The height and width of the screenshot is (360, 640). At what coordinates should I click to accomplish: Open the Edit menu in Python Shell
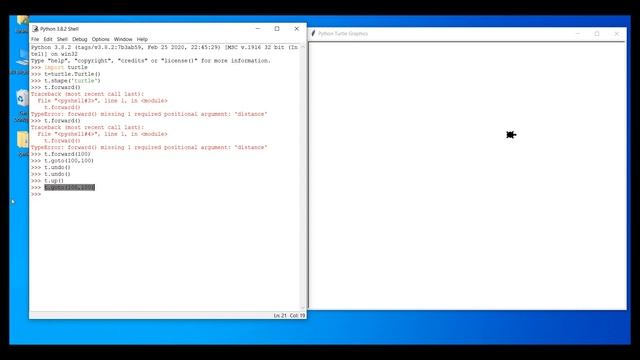click(48, 39)
